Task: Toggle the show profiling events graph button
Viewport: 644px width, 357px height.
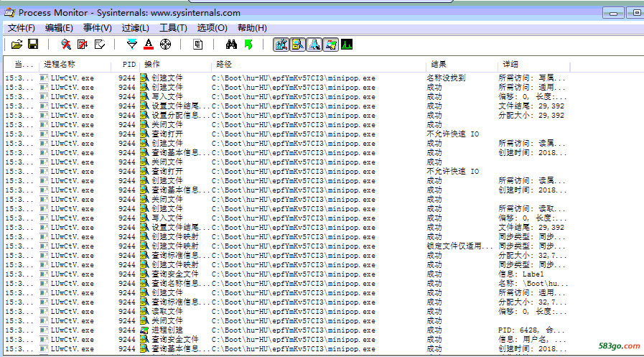Action: 347,45
